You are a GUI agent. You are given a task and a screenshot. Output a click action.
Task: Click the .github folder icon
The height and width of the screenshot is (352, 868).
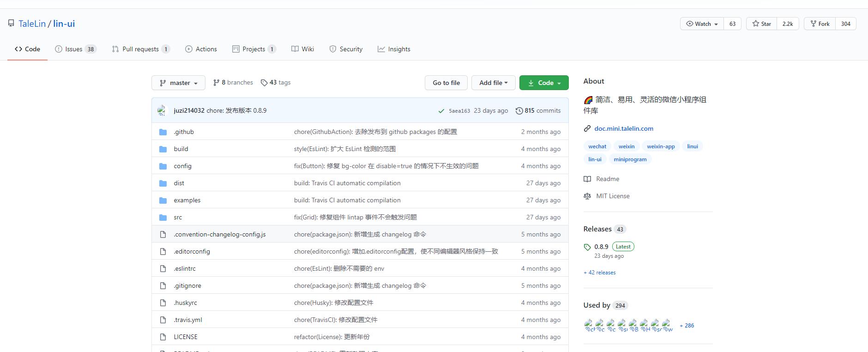click(163, 132)
